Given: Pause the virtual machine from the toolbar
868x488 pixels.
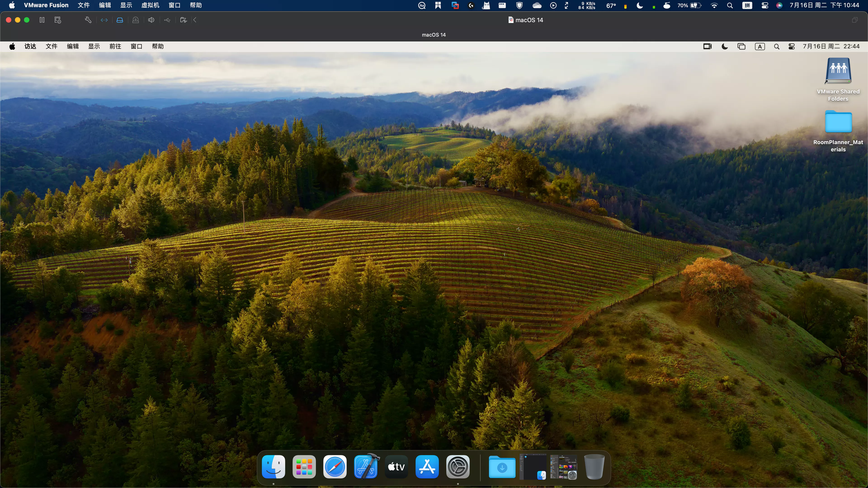Looking at the screenshot, I should click(42, 20).
